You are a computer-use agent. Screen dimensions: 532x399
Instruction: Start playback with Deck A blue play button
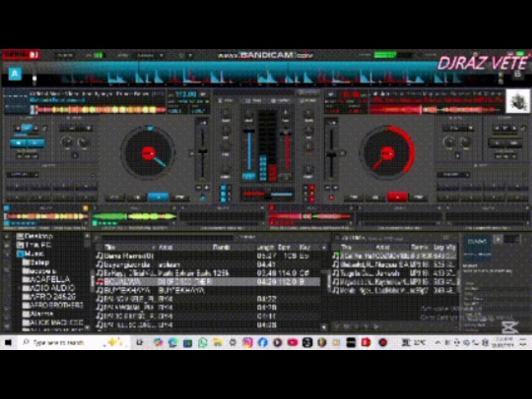(x=158, y=197)
